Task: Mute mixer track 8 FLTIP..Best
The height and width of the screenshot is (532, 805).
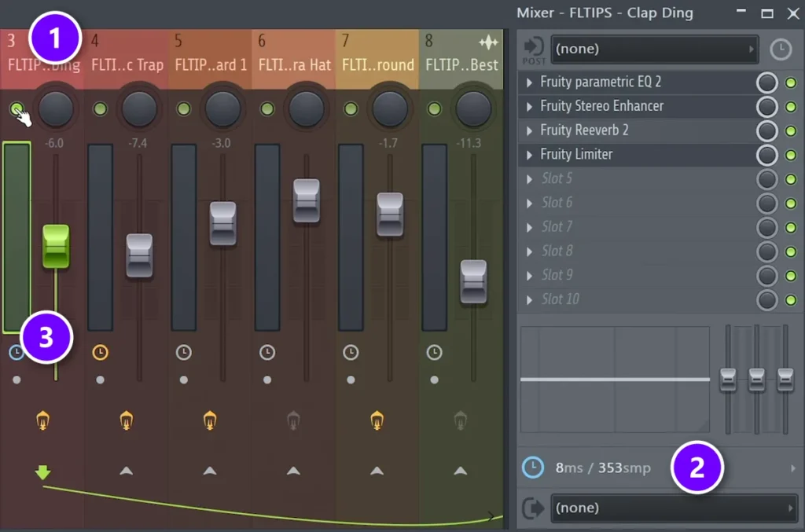Action: point(434,108)
